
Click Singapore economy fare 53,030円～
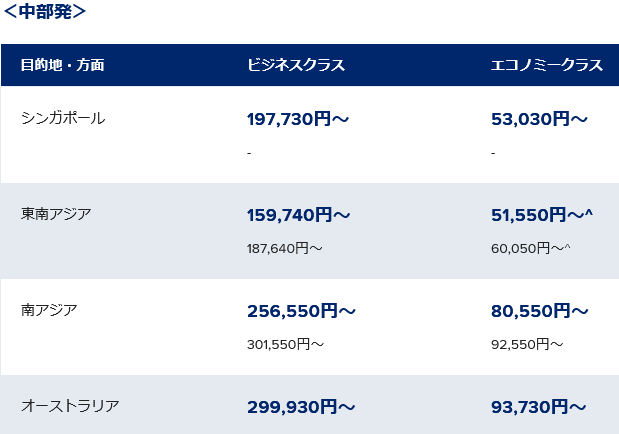[x=539, y=120]
